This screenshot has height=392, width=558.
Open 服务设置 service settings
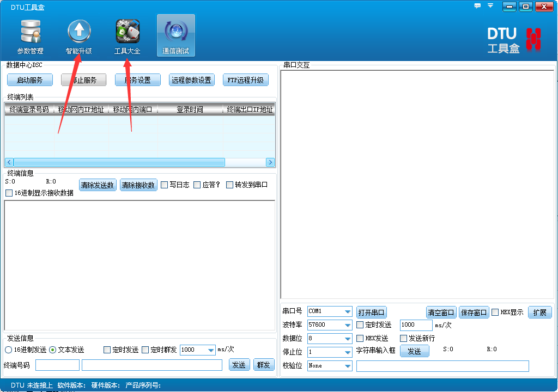pyautogui.click(x=138, y=80)
